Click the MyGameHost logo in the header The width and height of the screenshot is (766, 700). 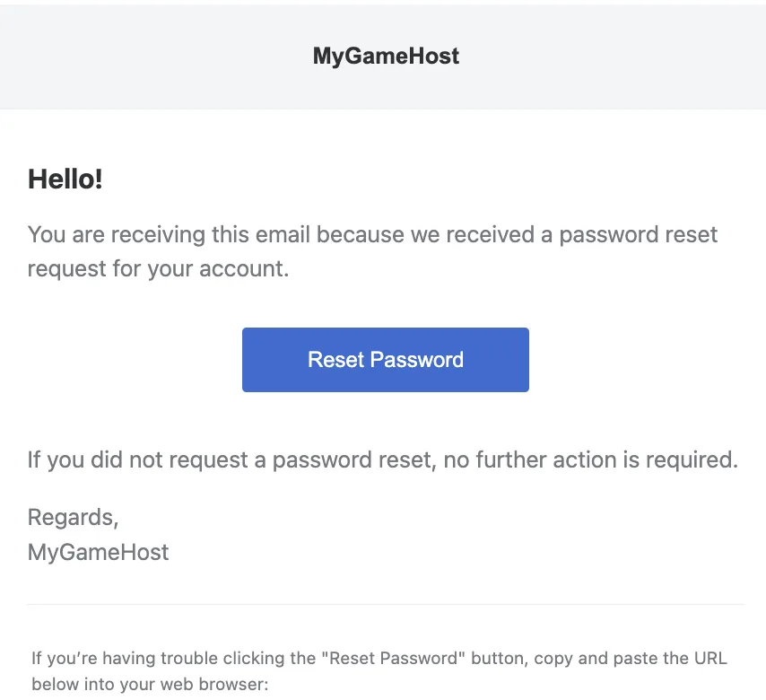[x=385, y=56]
